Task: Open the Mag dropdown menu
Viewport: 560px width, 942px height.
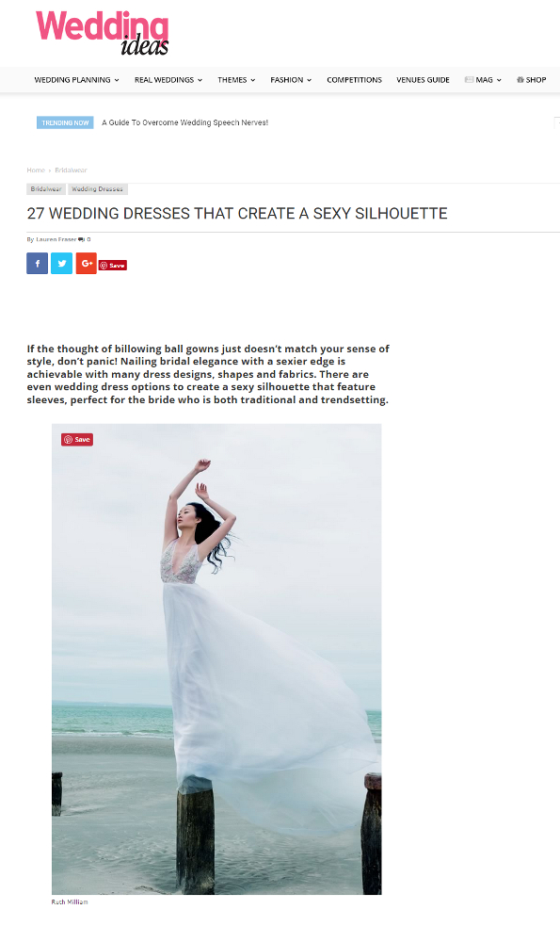Action: 483,80
